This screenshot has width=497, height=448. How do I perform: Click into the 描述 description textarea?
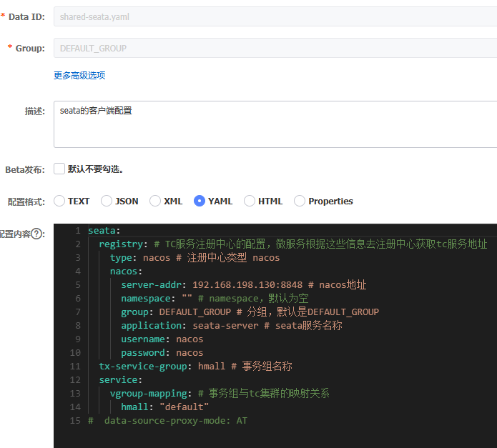click(275, 124)
